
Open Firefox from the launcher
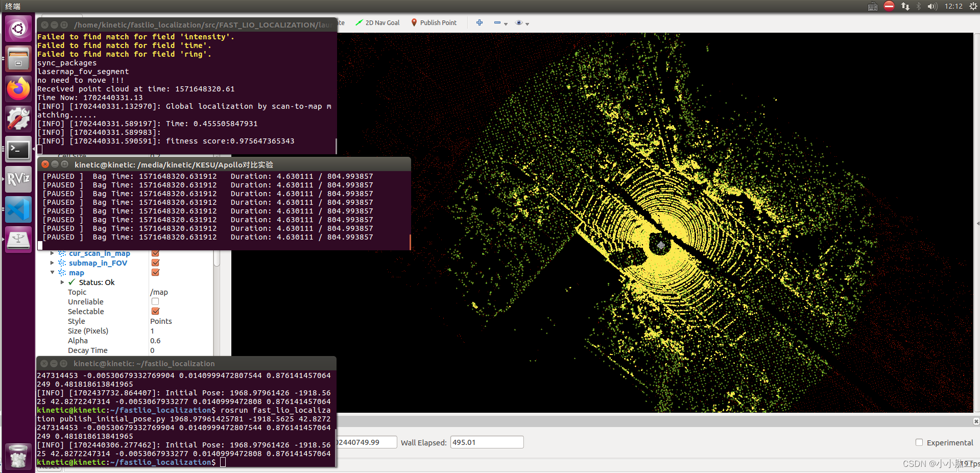(x=18, y=89)
